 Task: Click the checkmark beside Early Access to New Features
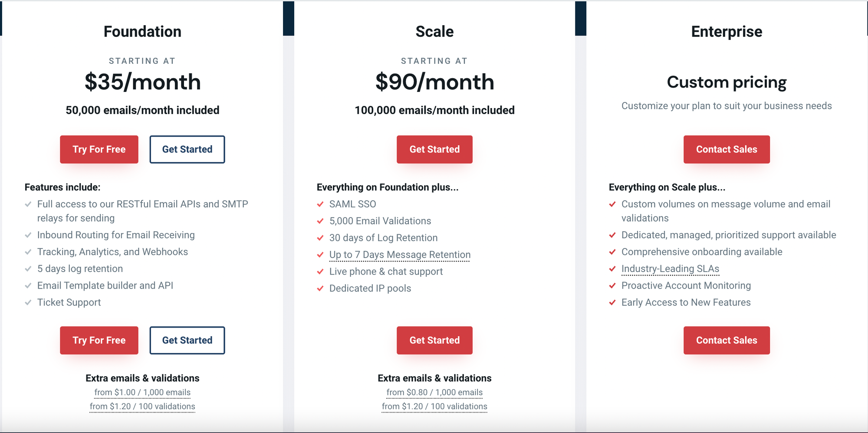613,302
